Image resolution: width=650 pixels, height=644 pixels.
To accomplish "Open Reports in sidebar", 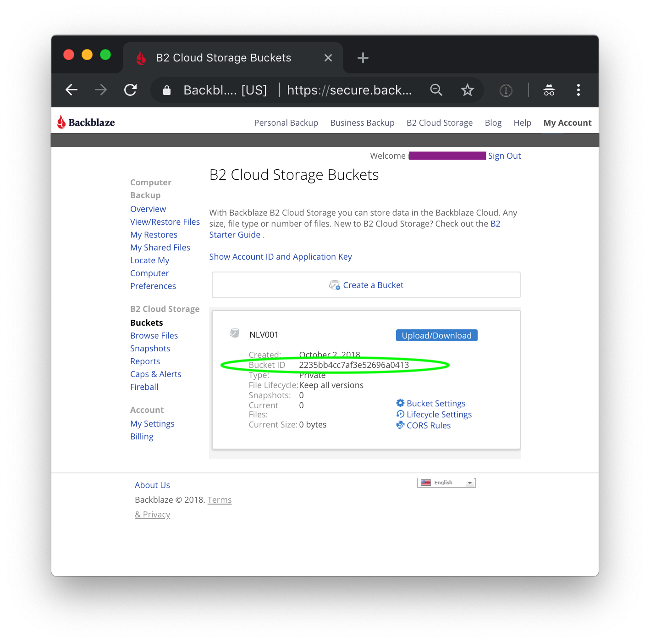I will tap(145, 361).
